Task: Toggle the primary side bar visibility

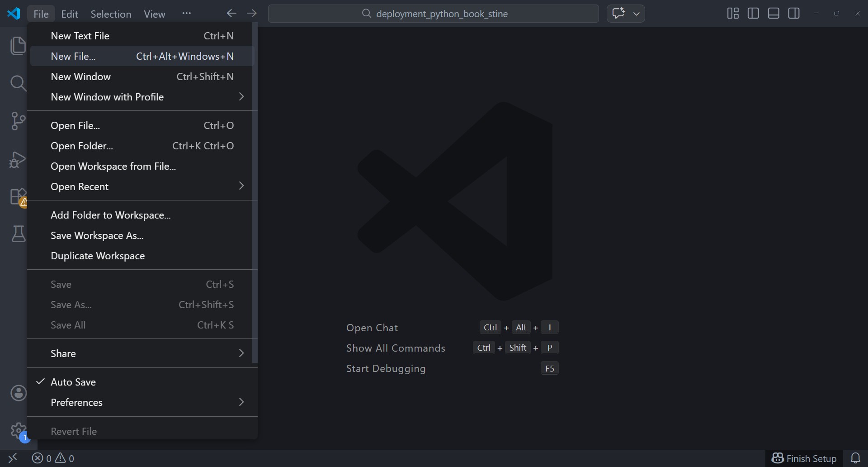Action: click(x=753, y=14)
